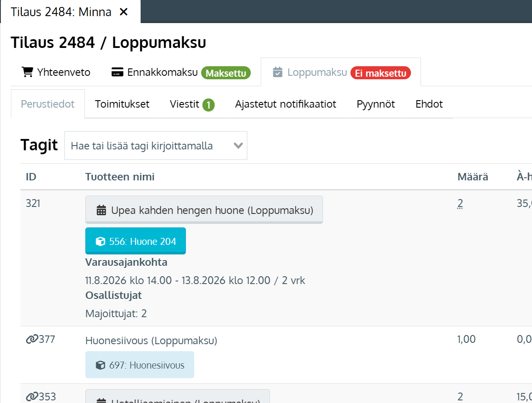
Task: Click the calendar icon in the Upea kahden hengen huone button
Action: pyautogui.click(x=101, y=210)
